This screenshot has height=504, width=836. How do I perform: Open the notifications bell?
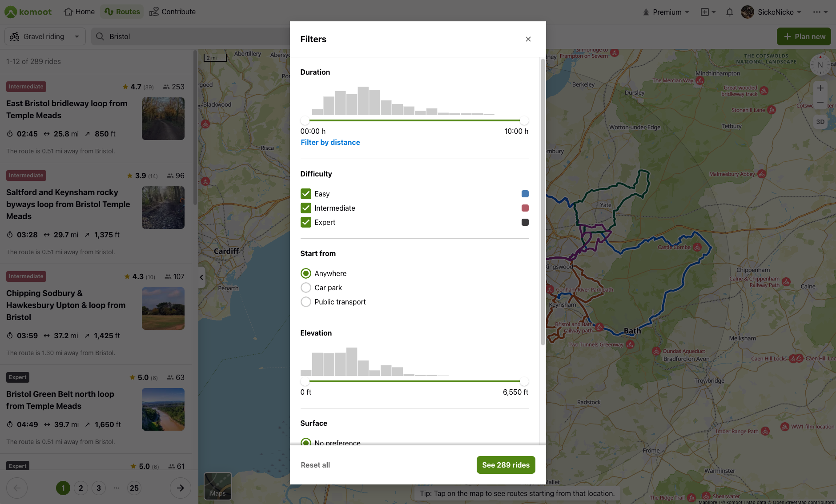coord(730,12)
